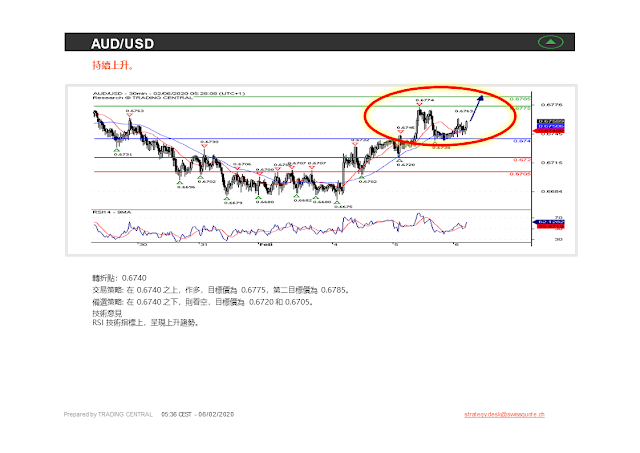Click the 0.6774 peak price label
This screenshot has width=640, height=453.
tap(425, 100)
